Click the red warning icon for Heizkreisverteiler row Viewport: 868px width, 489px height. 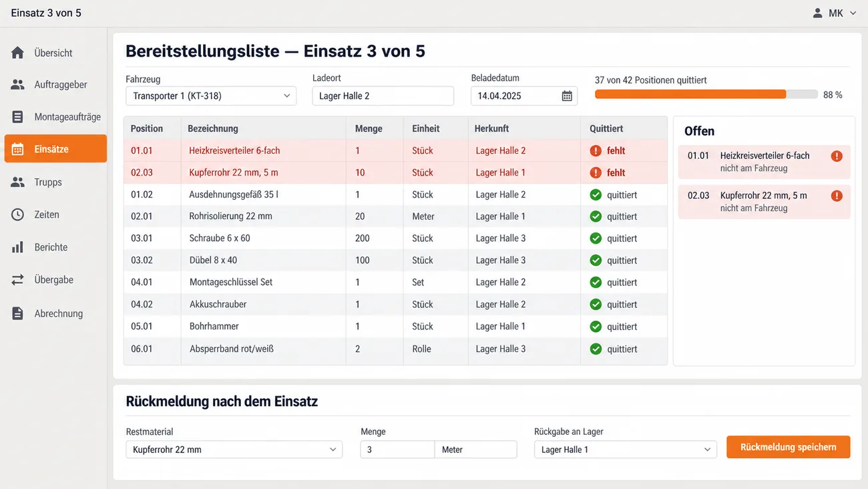[596, 151]
